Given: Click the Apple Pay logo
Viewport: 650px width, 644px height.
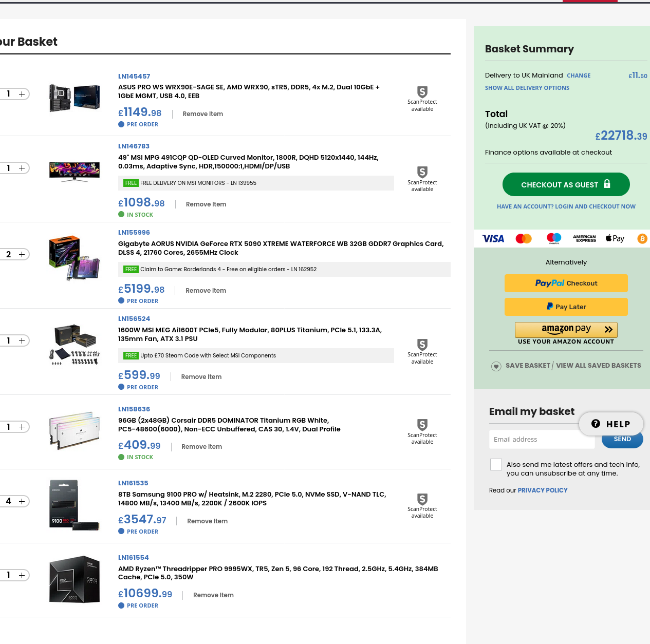Looking at the screenshot, I should coord(615,238).
